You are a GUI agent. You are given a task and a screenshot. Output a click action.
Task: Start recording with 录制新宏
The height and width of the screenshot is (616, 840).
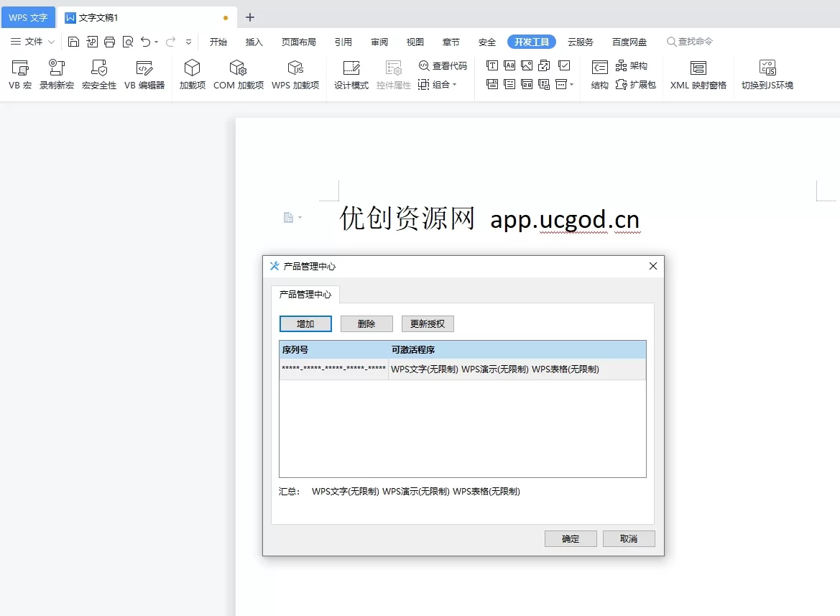[57, 74]
